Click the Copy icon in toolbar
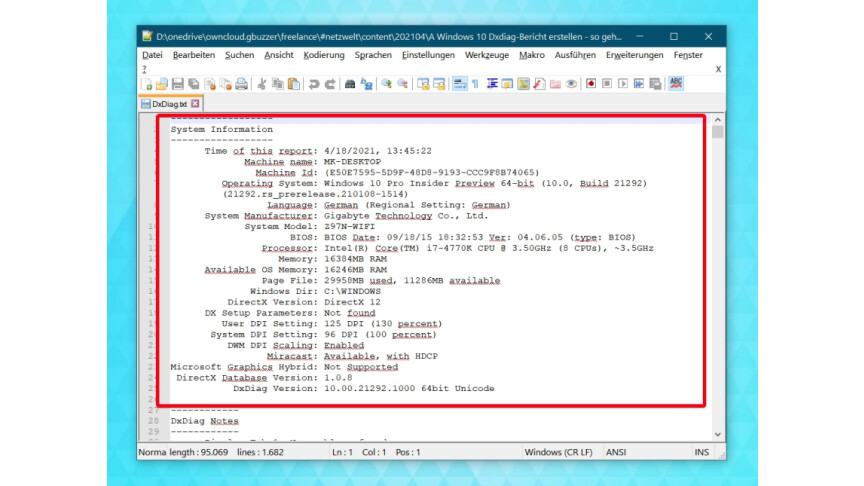Image resolution: width=864 pixels, height=486 pixels. [278, 84]
